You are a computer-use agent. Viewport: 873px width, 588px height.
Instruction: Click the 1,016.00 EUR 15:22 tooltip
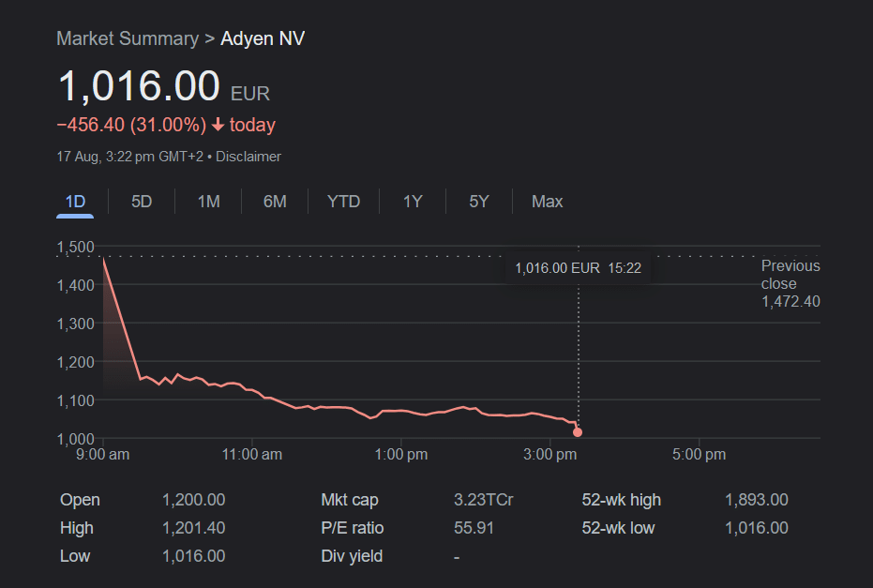[578, 268]
